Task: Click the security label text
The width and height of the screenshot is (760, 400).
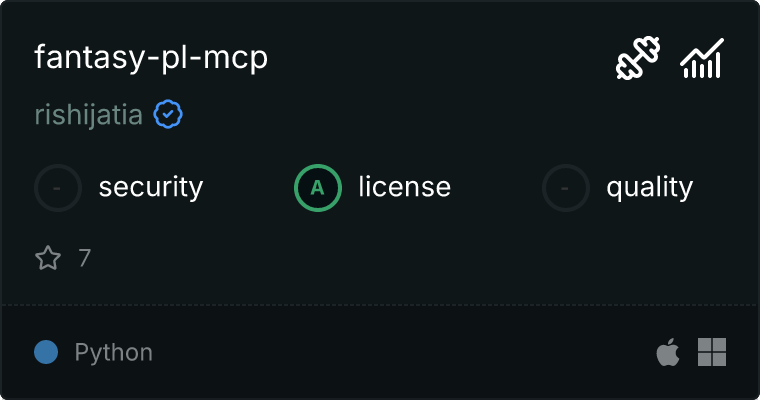Action: point(151,188)
